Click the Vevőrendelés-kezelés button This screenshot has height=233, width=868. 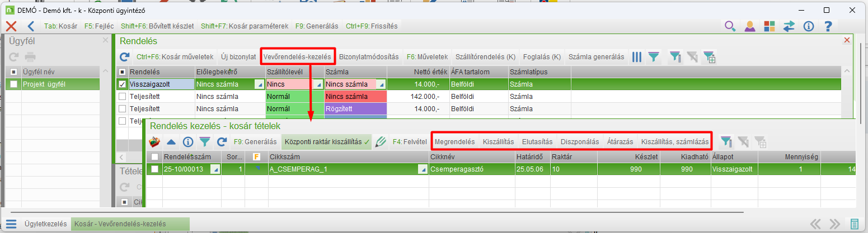297,56
